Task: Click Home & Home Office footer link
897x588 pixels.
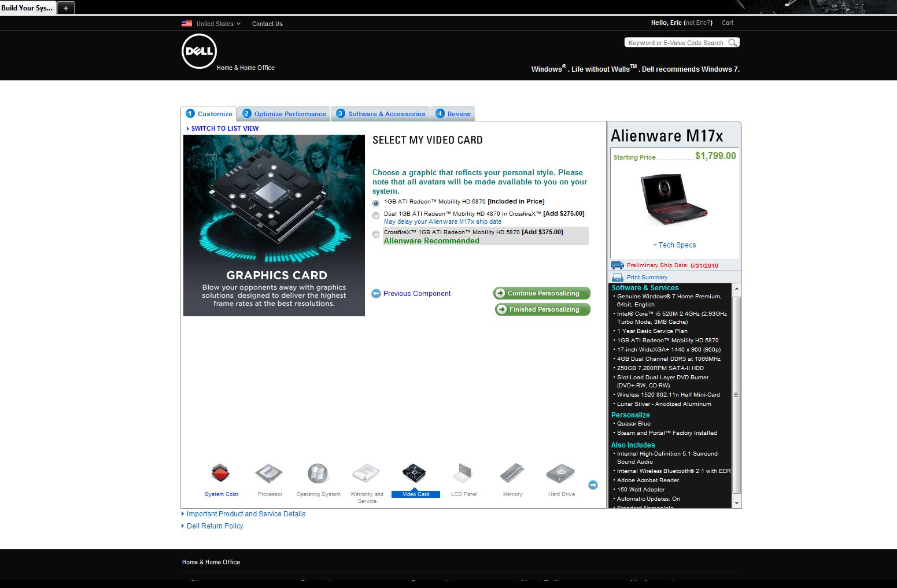Action: pyautogui.click(x=211, y=562)
